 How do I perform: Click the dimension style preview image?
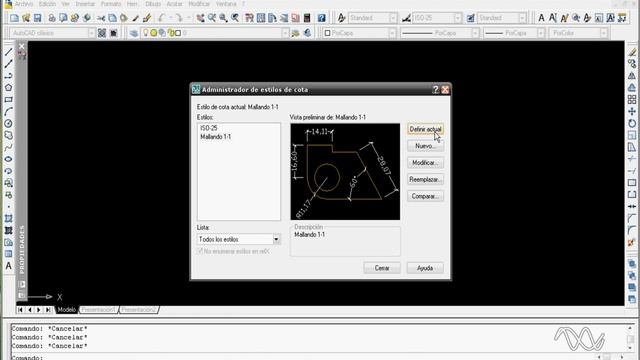pyautogui.click(x=345, y=171)
